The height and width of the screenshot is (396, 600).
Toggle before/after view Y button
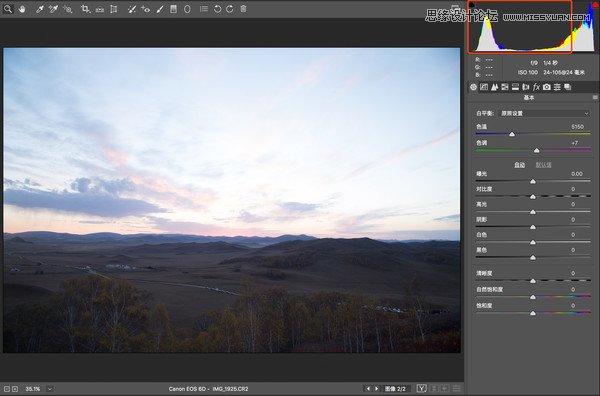(421, 388)
